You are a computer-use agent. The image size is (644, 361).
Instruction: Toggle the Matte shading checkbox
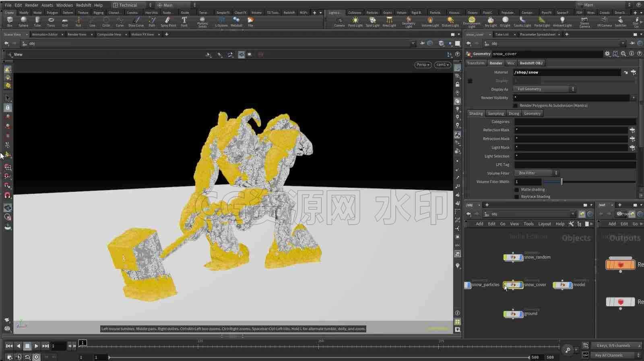(517, 189)
